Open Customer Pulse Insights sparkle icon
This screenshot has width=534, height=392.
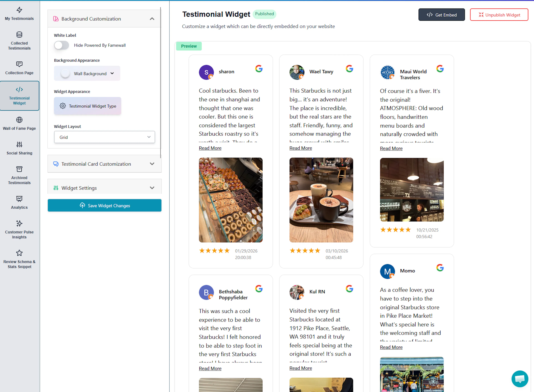point(19,224)
